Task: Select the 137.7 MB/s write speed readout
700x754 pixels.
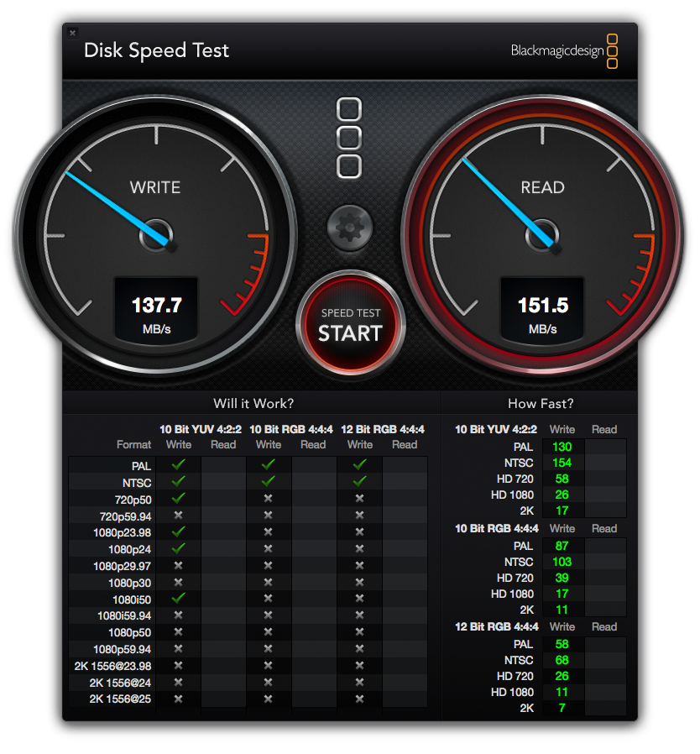Action: (x=156, y=306)
